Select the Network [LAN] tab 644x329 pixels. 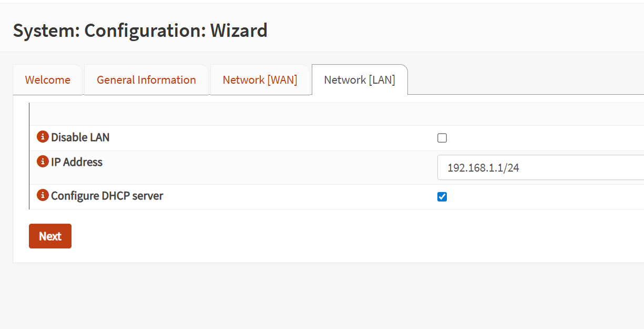pos(360,80)
